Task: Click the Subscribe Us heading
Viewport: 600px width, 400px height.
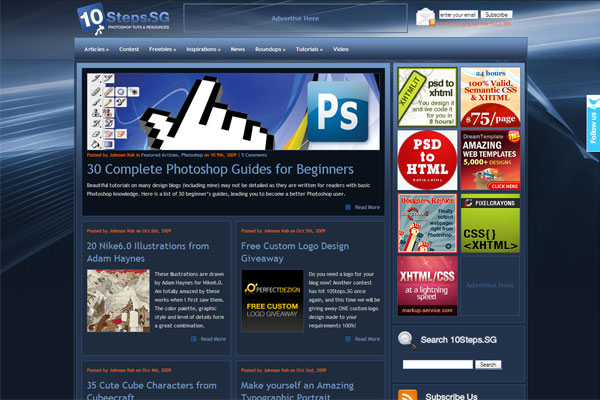Action: coord(451,396)
